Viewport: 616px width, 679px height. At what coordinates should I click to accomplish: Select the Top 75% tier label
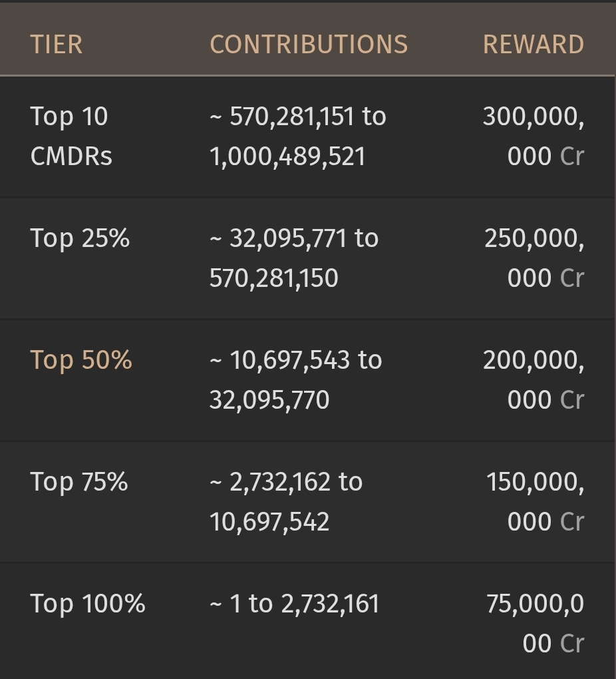click(78, 481)
